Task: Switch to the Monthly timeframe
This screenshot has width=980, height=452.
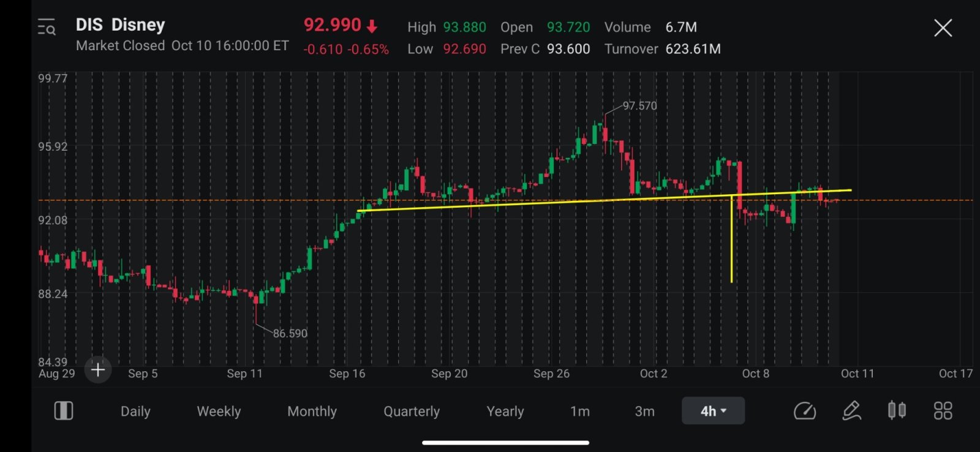Action: click(x=312, y=412)
